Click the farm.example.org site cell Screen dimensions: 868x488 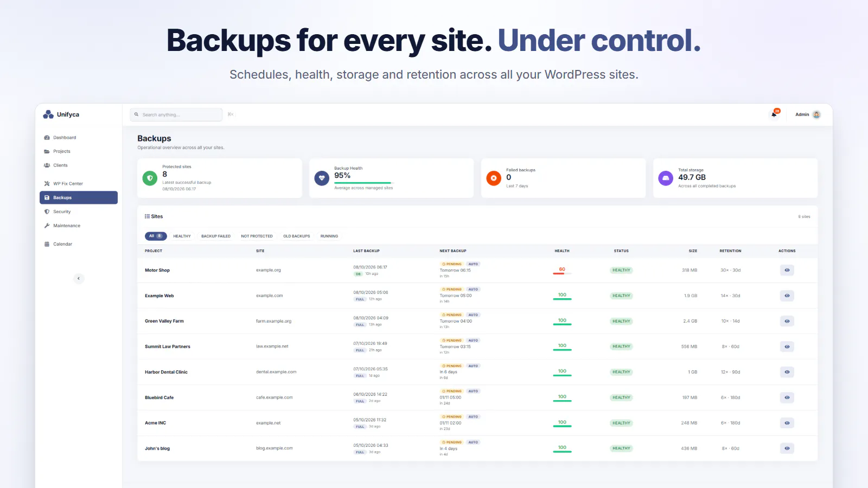point(273,321)
